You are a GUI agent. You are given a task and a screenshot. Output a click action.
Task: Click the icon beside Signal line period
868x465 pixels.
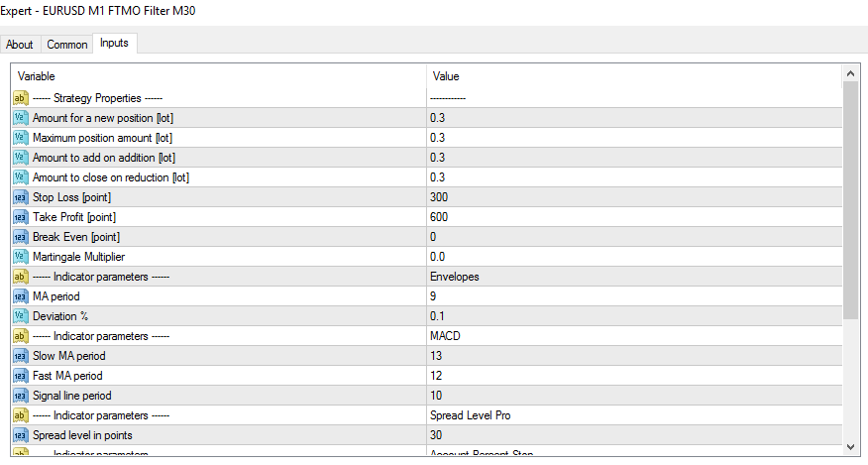(x=20, y=396)
